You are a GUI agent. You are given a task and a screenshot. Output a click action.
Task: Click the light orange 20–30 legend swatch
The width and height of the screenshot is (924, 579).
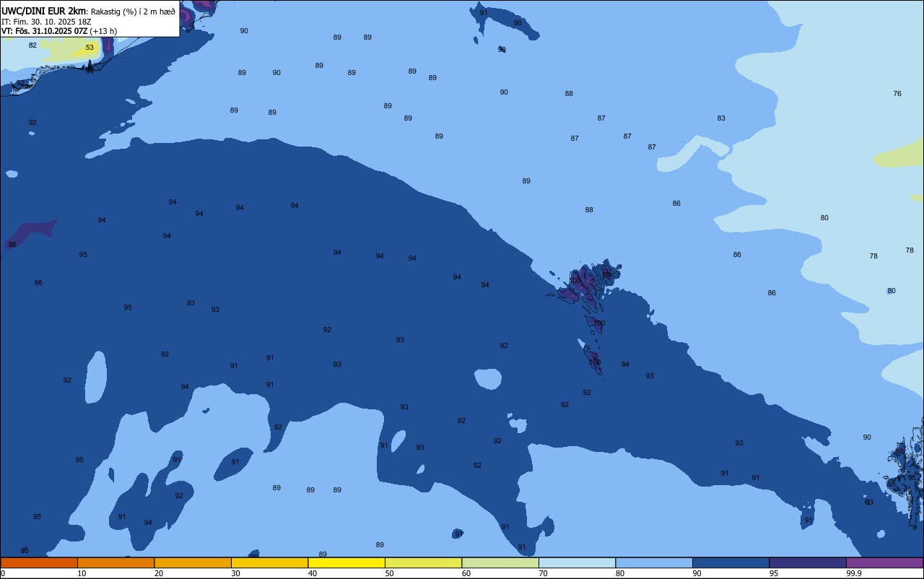pyautogui.click(x=193, y=562)
